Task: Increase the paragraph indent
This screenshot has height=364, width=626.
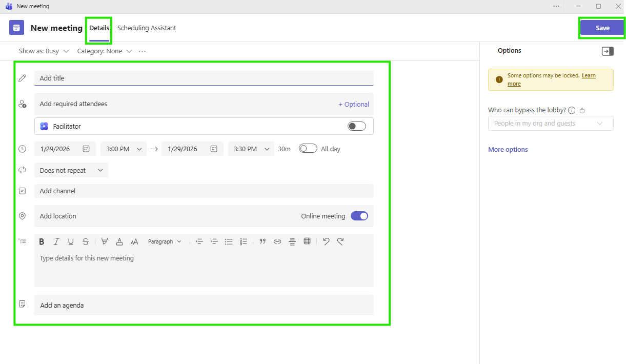Action: (214, 241)
